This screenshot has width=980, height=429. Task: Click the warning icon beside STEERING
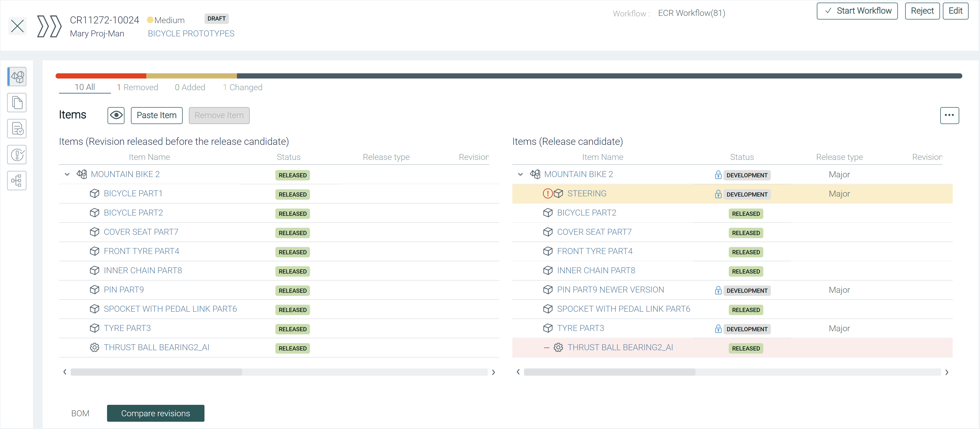pos(547,193)
